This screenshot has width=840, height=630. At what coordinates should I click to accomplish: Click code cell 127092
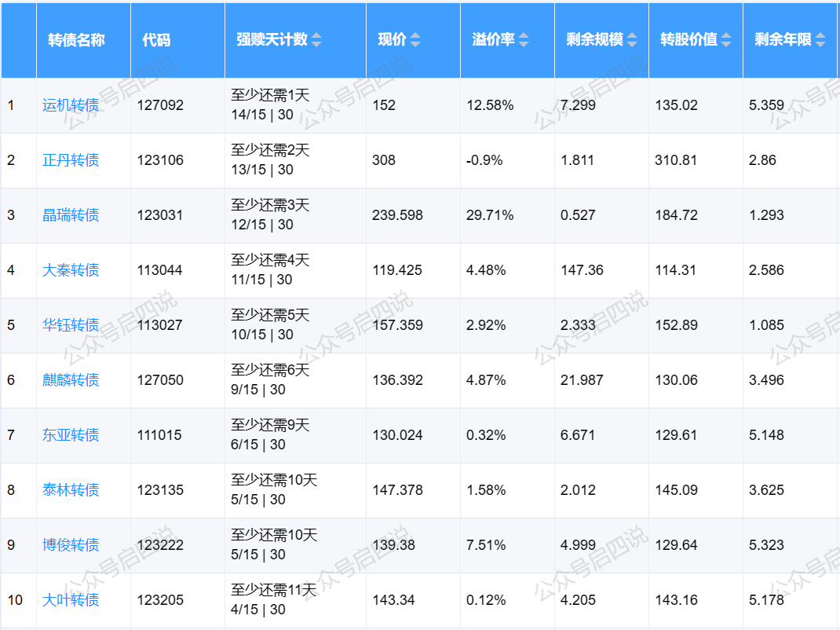pyautogui.click(x=160, y=105)
